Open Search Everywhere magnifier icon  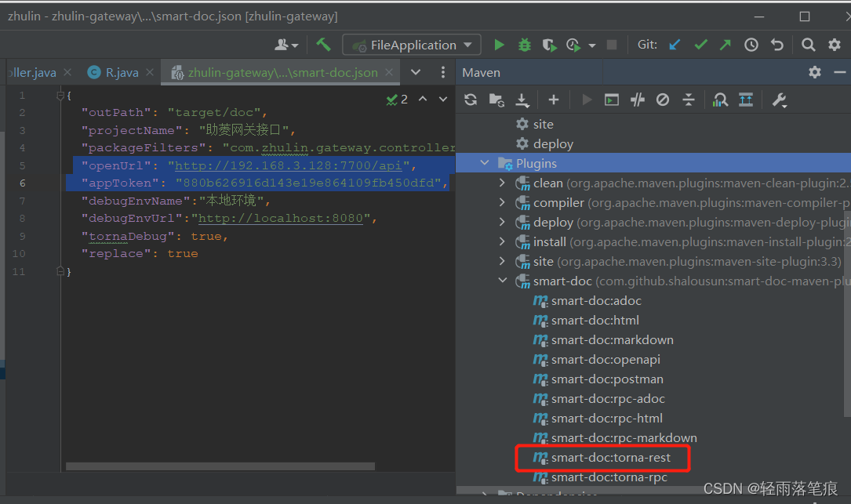coord(808,45)
